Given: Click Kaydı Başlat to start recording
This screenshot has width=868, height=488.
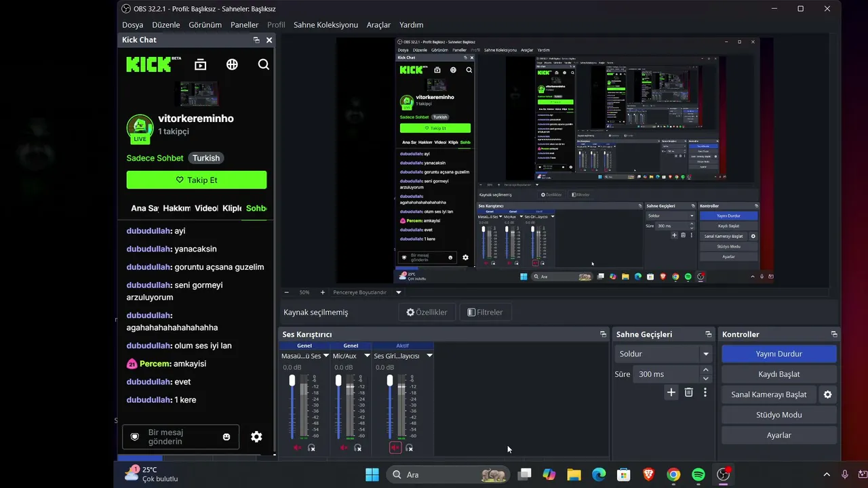Looking at the screenshot, I should (x=778, y=374).
